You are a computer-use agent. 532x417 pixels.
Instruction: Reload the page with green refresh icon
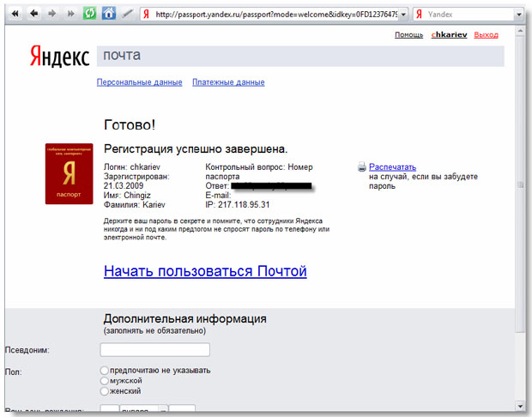pyautogui.click(x=89, y=14)
